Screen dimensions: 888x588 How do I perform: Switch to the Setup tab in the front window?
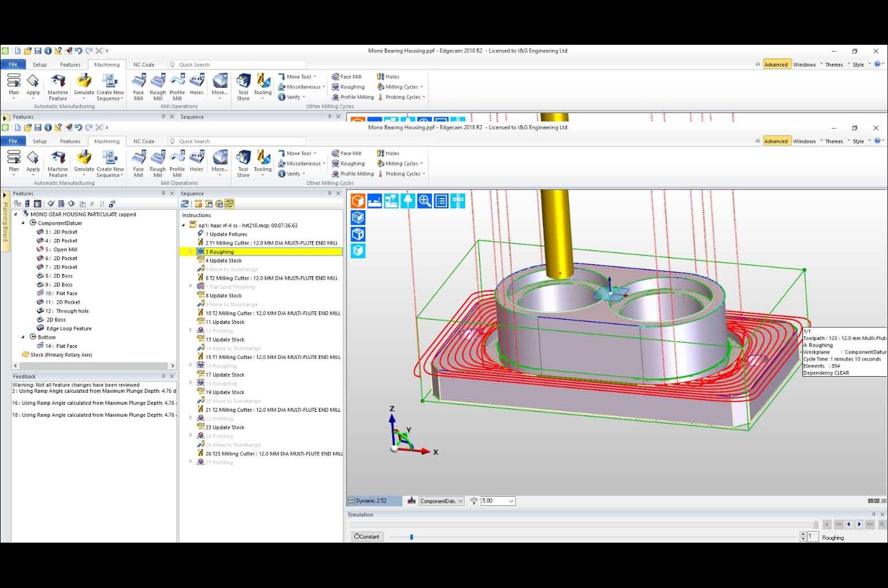click(x=40, y=141)
